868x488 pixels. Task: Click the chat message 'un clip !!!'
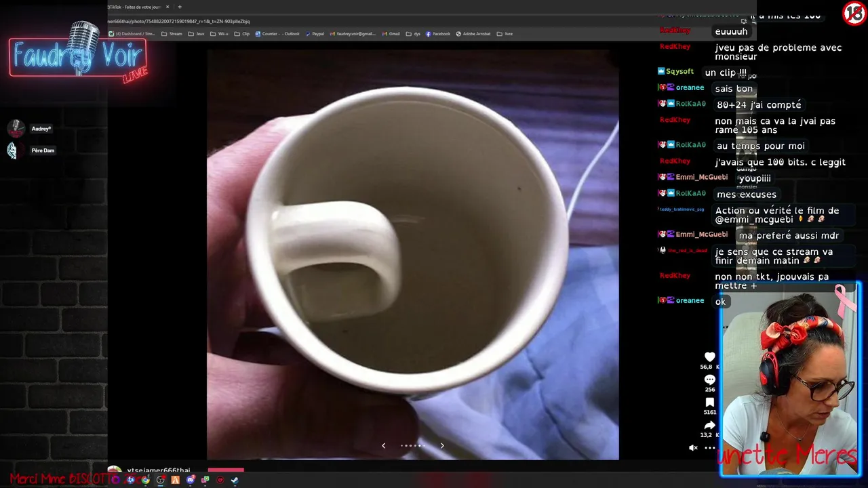[726, 73]
